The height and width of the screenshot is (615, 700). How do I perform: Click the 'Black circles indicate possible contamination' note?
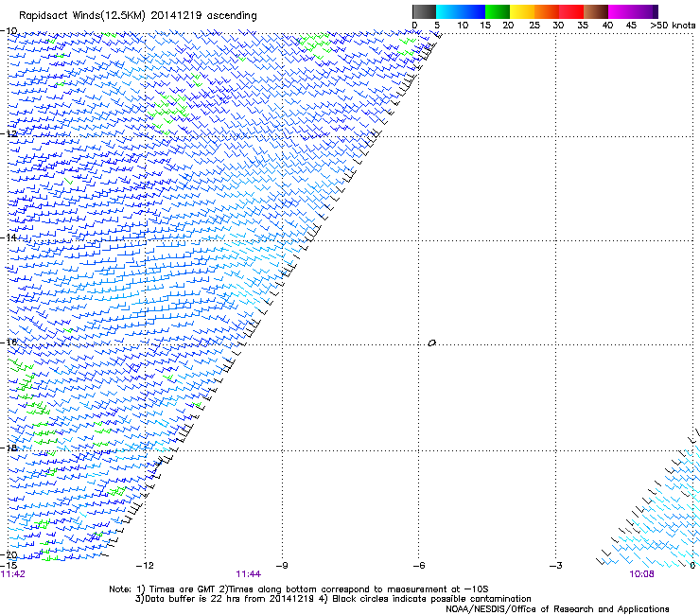[x=431, y=599]
